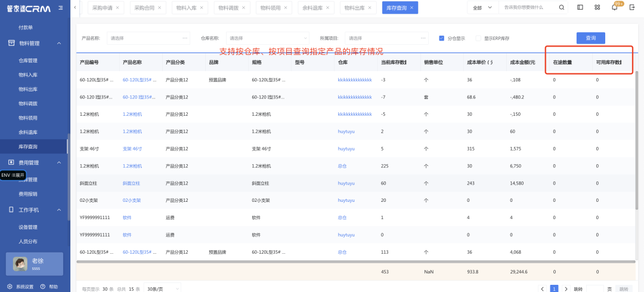The image size is (644, 292).
Task: Open 帮助 help at sidebar bottom
Action: [x=49, y=287]
